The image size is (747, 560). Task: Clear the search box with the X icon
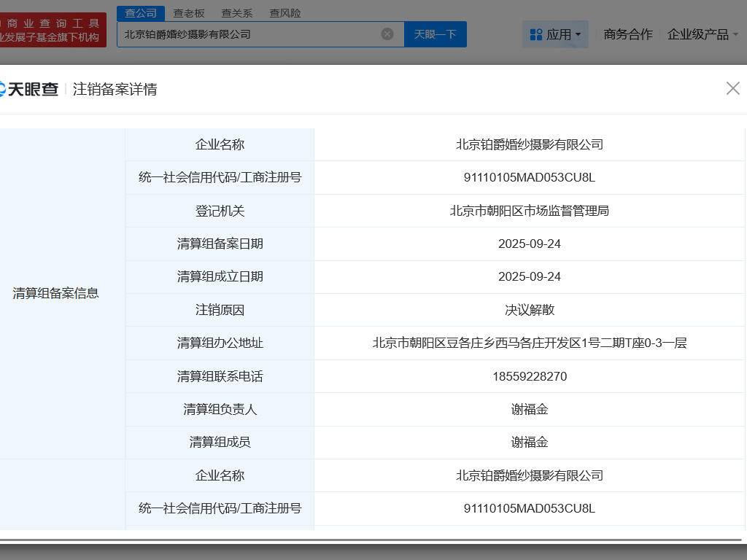click(387, 34)
